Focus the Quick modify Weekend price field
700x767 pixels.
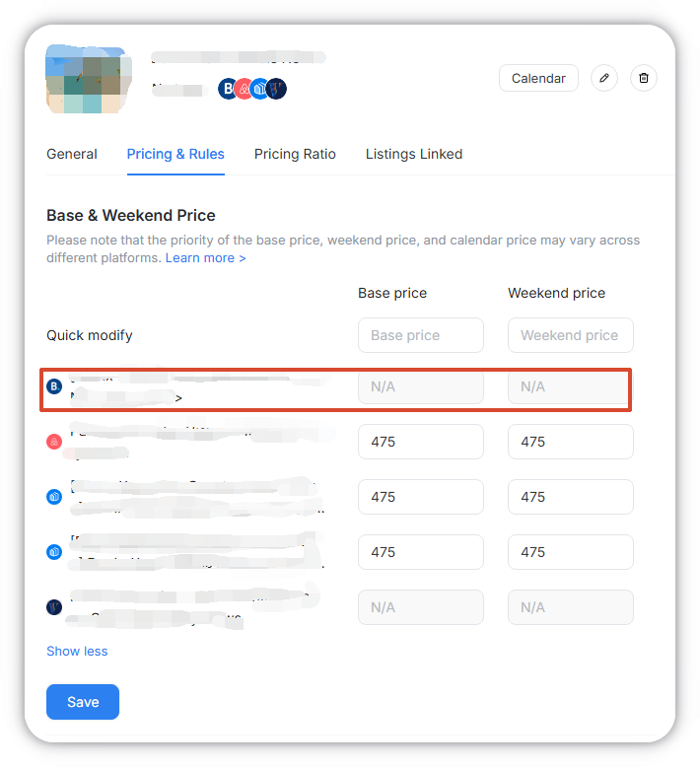pyautogui.click(x=570, y=335)
